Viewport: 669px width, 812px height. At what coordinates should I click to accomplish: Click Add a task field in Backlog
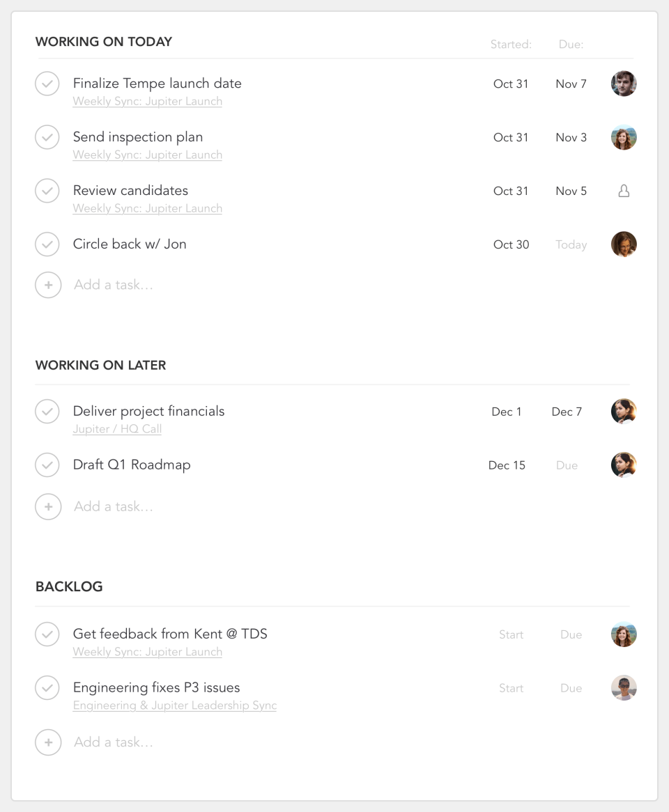(114, 742)
